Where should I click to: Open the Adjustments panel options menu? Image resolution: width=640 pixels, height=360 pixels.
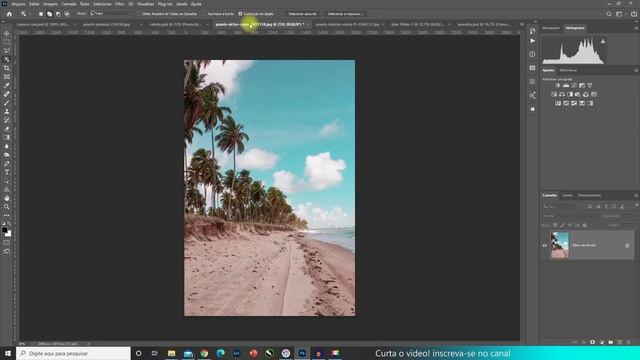point(636,70)
